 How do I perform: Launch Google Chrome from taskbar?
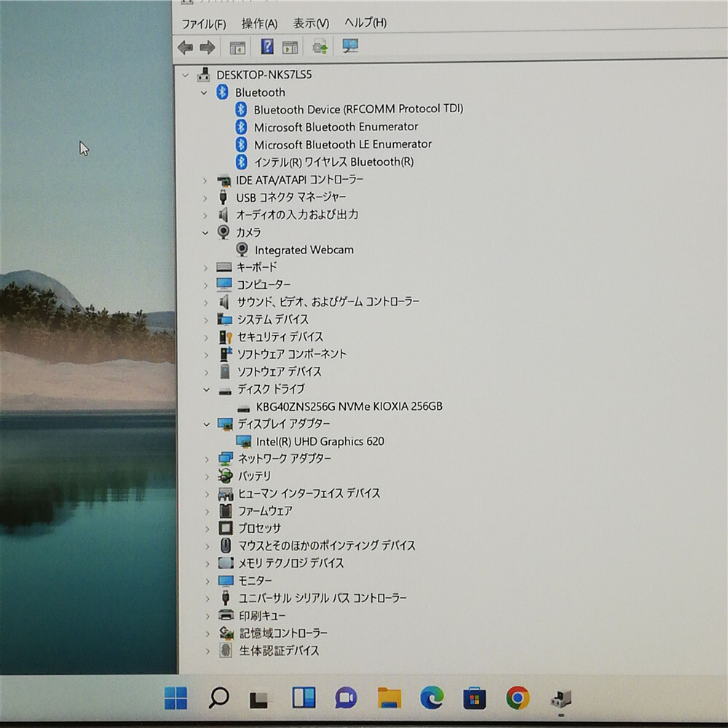(518, 698)
